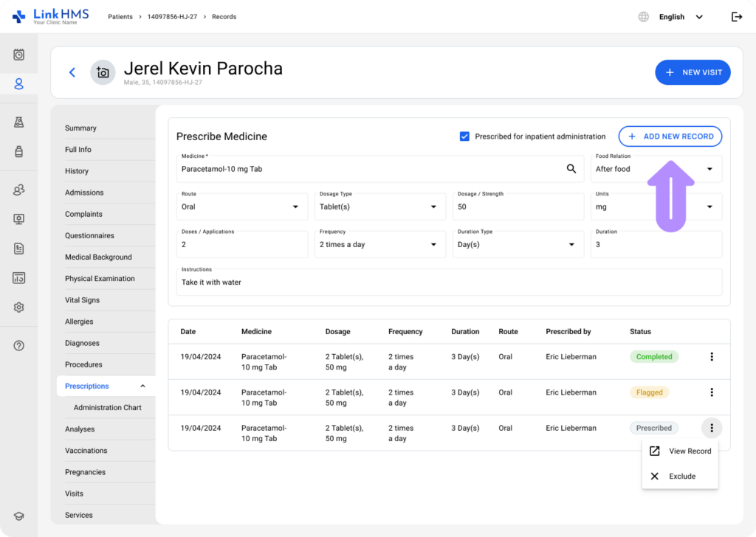Image resolution: width=756 pixels, height=537 pixels.
Task: Click the logout icon at top right
Action: pyautogui.click(x=736, y=17)
